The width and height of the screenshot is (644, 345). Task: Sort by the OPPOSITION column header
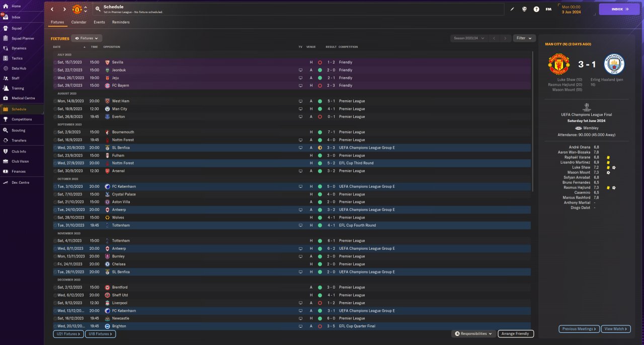pyautogui.click(x=112, y=47)
